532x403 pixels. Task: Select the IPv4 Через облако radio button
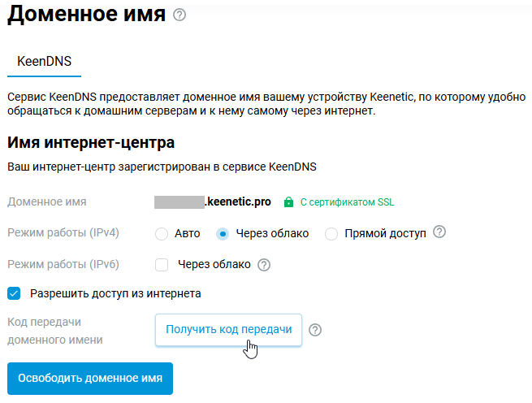coord(223,234)
